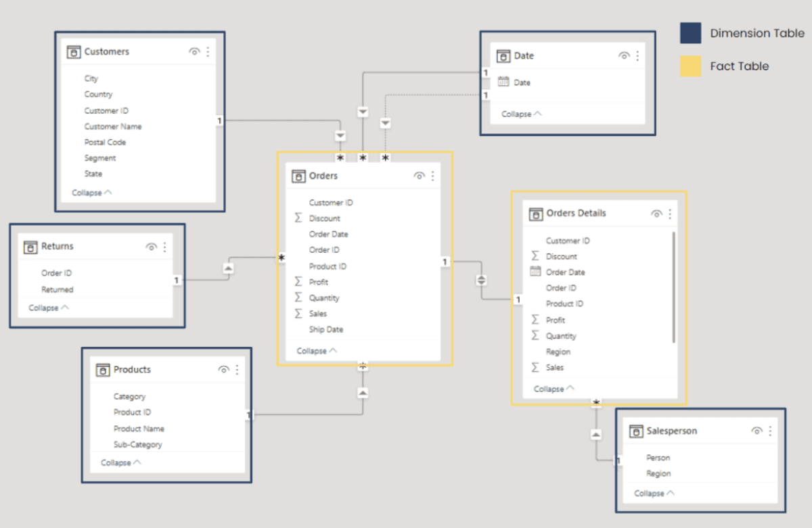Collapse the Products table fields
The width and height of the screenshot is (812, 528).
click(121, 462)
